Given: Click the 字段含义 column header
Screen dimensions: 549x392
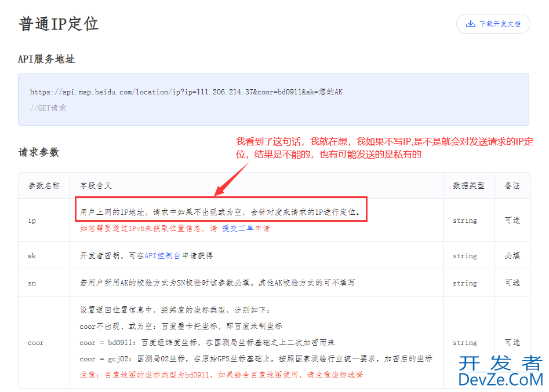Looking at the screenshot, I should pyautogui.click(x=96, y=185).
